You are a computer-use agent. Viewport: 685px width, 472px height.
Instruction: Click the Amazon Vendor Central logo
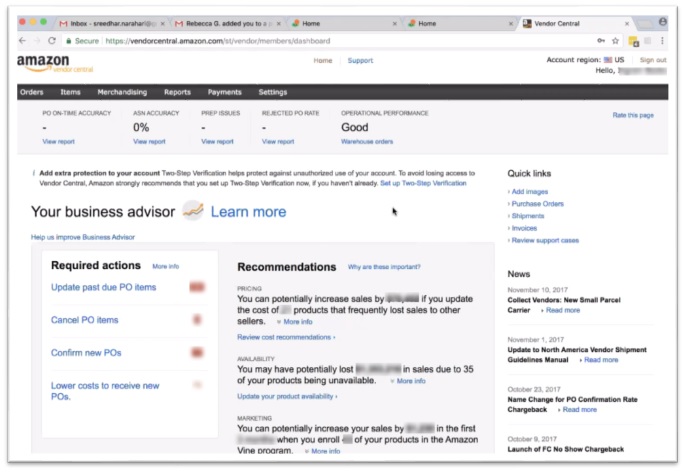coord(55,63)
